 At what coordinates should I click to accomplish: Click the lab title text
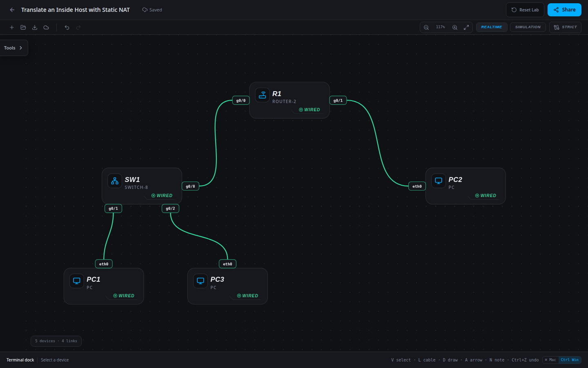coord(76,10)
